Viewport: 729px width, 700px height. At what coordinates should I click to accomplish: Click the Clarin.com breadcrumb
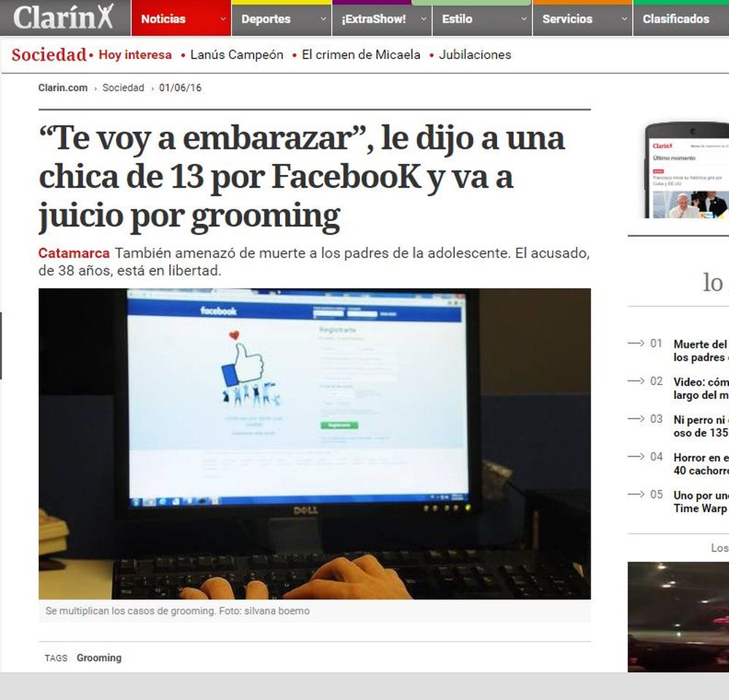coord(63,87)
